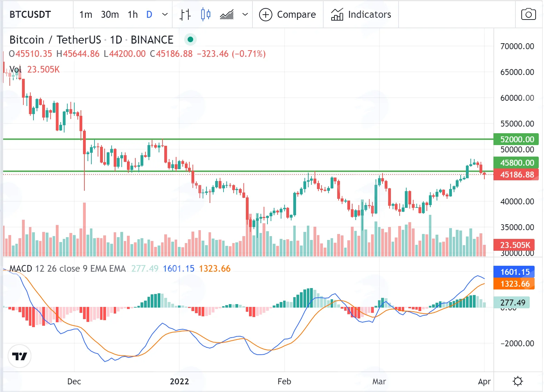The width and height of the screenshot is (544, 392).
Task: Click the Mar label on the time axis
Action: pos(379,381)
